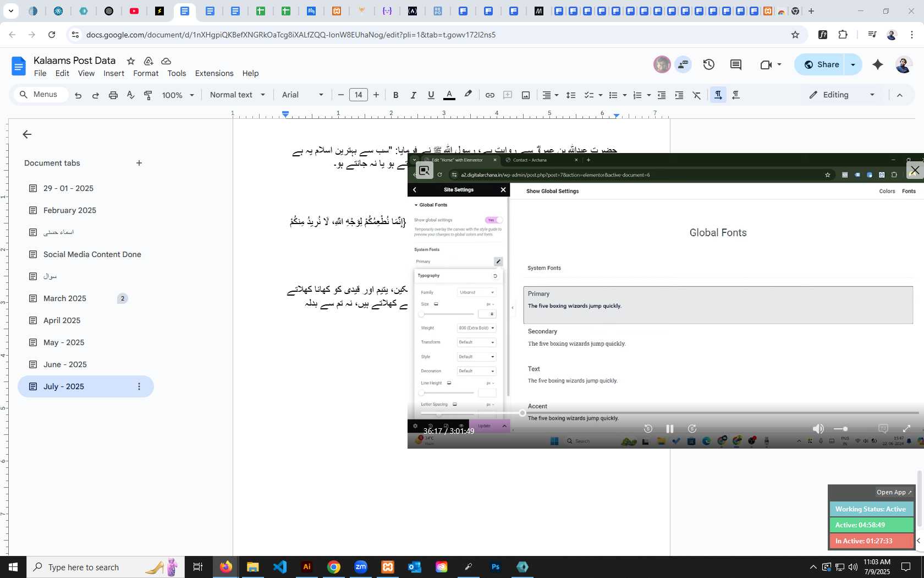
Task: Run spelling and grammar check icon
Action: [x=131, y=95]
